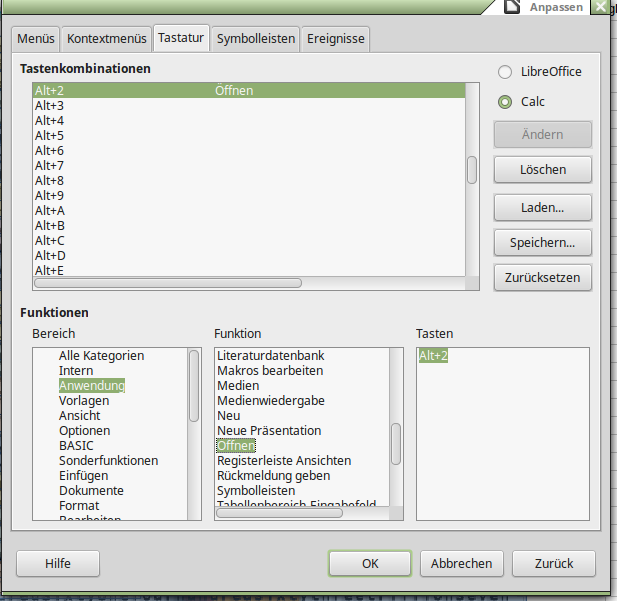Image resolution: width=617 pixels, height=601 pixels.
Task: Open the Kontextmenüs tab
Action: tap(107, 39)
